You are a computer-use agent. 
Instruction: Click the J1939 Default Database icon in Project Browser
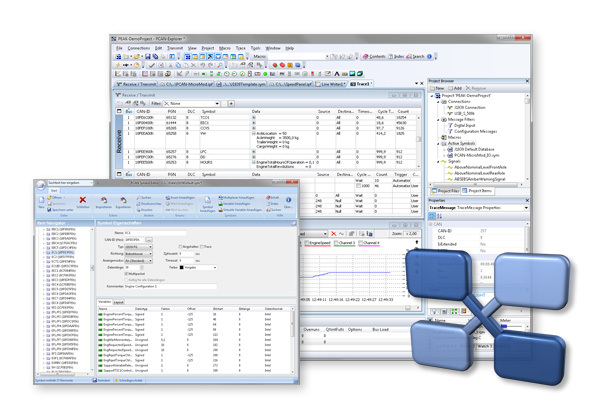(450, 149)
